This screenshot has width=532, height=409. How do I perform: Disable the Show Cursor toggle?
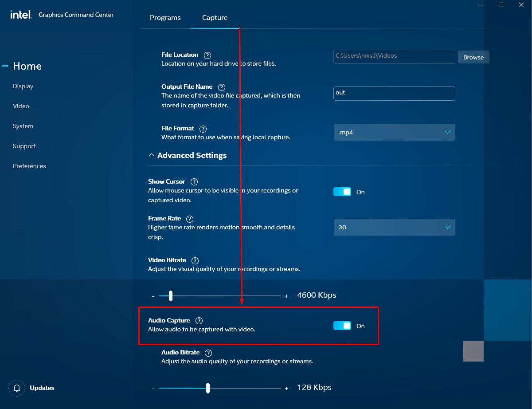342,191
